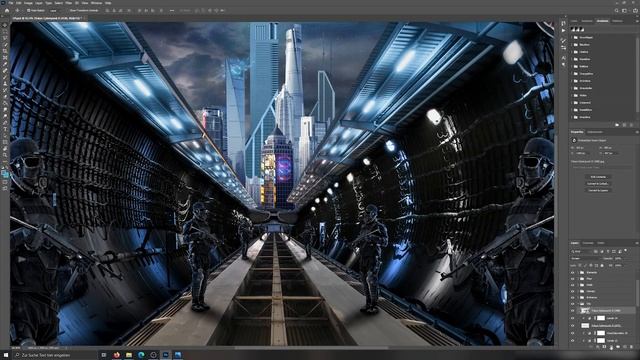Click the Edit Contents button
640x360 pixels.
click(598, 177)
